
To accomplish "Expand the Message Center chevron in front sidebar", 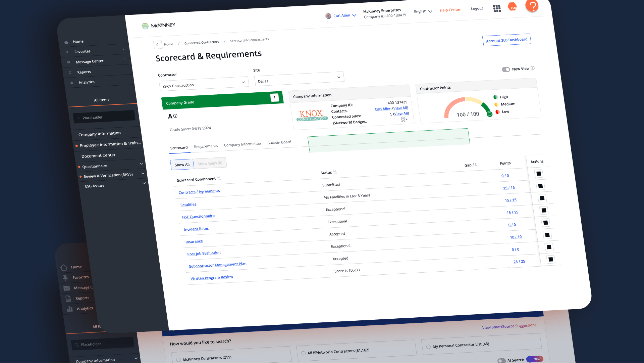I will point(125,59).
